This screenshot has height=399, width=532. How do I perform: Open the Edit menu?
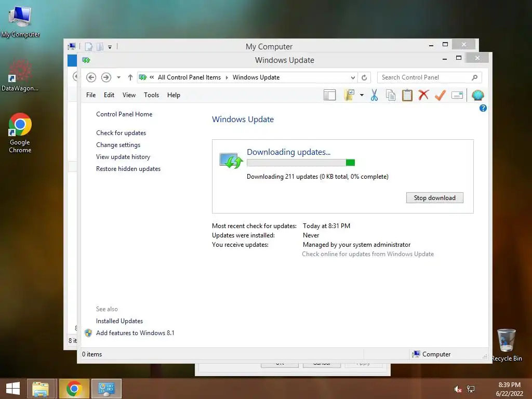coord(109,95)
